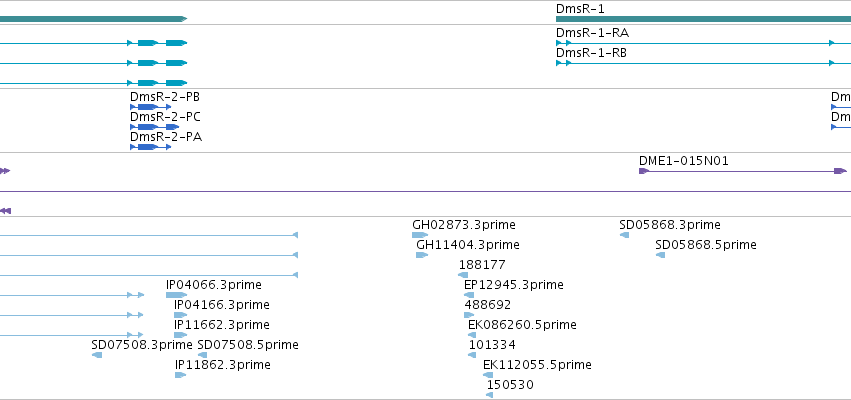Viewport: 851px width, 400px height.
Task: Click the DME1-015N01 feature label
Action: (x=684, y=161)
